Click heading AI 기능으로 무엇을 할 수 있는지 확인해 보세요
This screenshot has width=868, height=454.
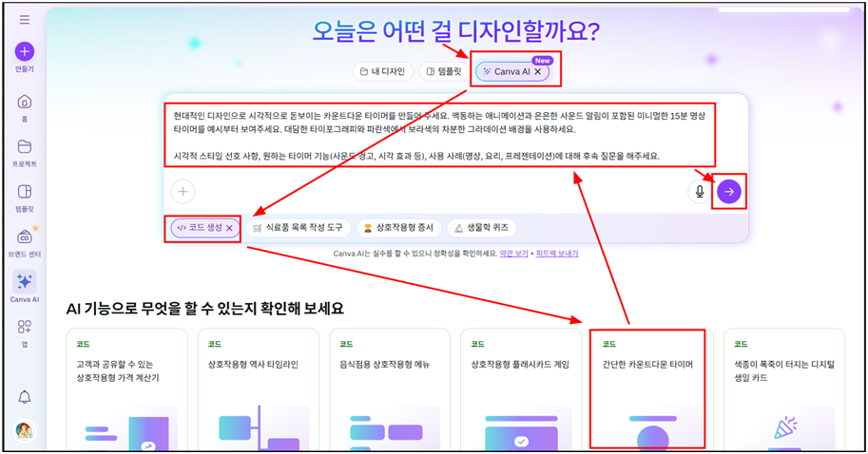(x=204, y=308)
